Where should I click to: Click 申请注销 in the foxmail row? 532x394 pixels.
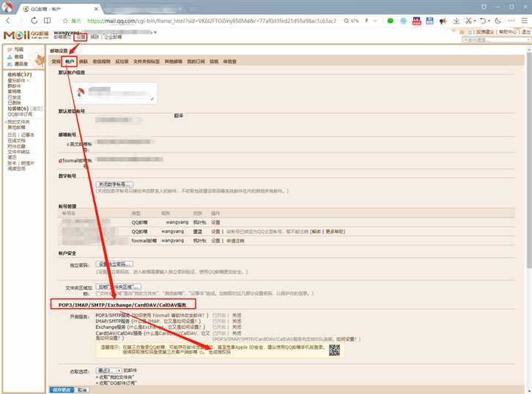(235, 241)
